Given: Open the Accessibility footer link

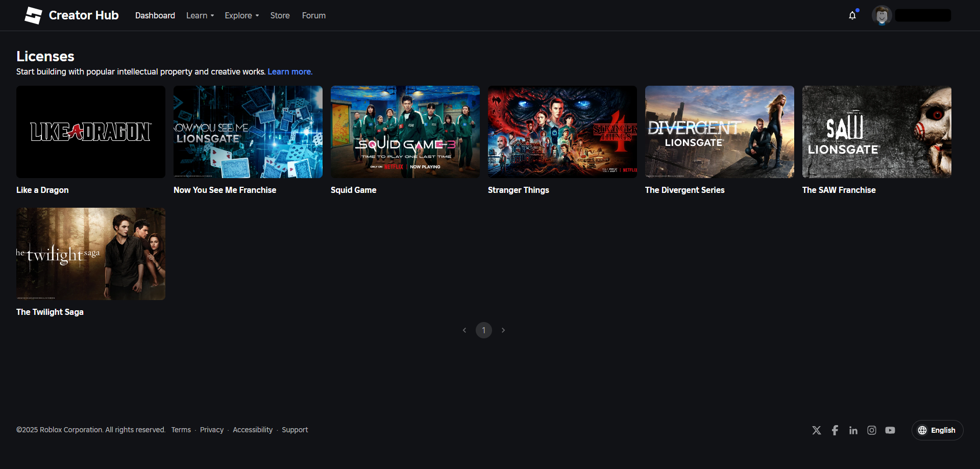Looking at the screenshot, I should click(x=253, y=430).
